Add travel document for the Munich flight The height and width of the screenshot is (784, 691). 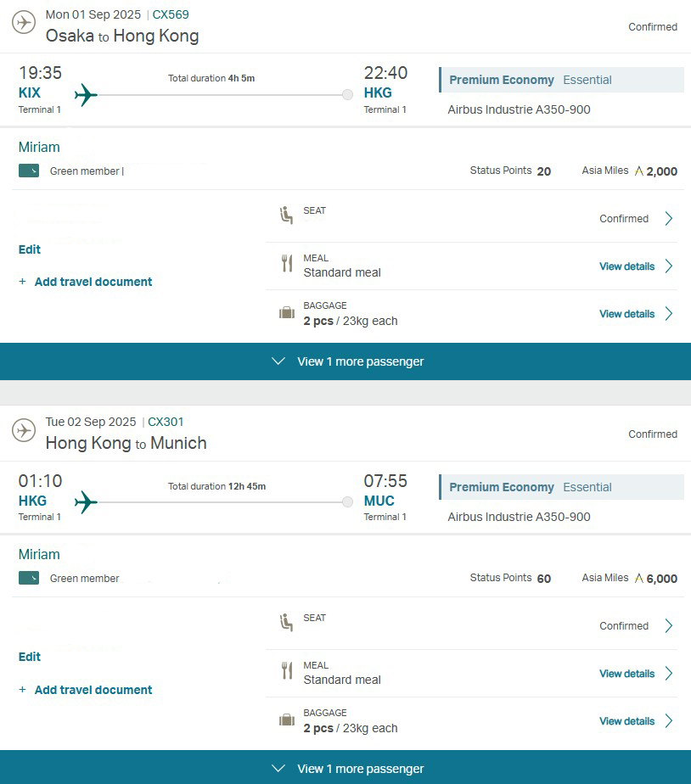point(85,690)
